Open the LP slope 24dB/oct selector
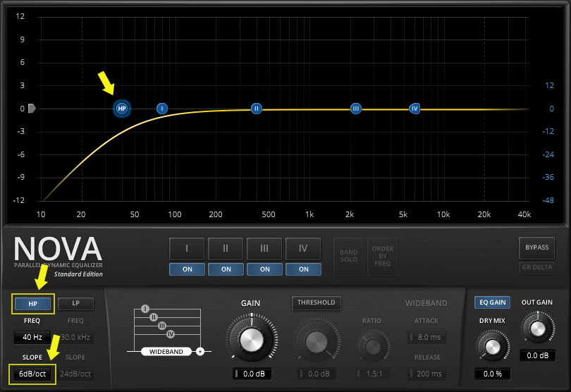This screenshot has width=571, height=392. click(75, 374)
